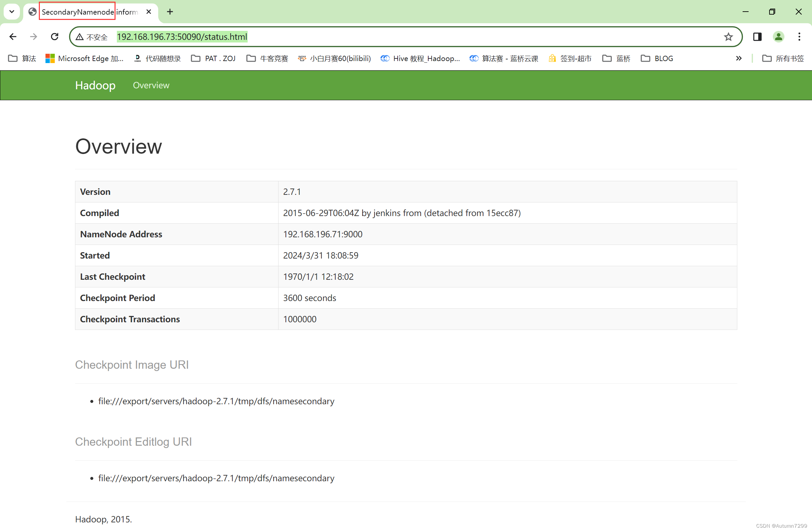Open Hive 教程_Hadoop bookmark

coord(420,58)
